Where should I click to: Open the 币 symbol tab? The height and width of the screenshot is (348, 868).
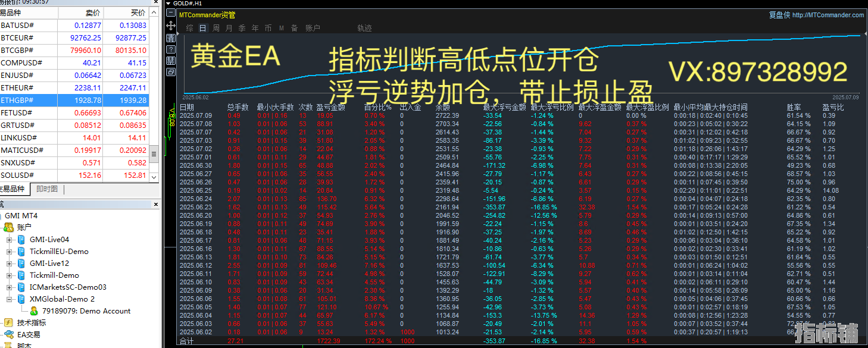268,28
